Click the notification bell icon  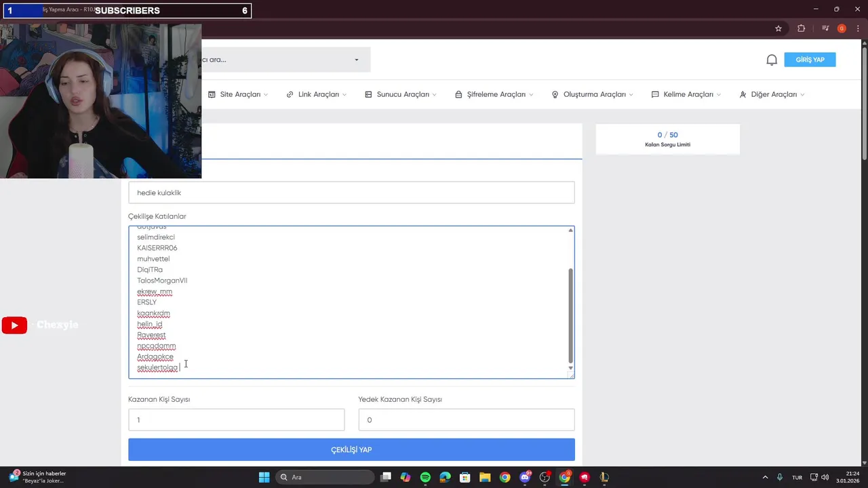point(772,60)
